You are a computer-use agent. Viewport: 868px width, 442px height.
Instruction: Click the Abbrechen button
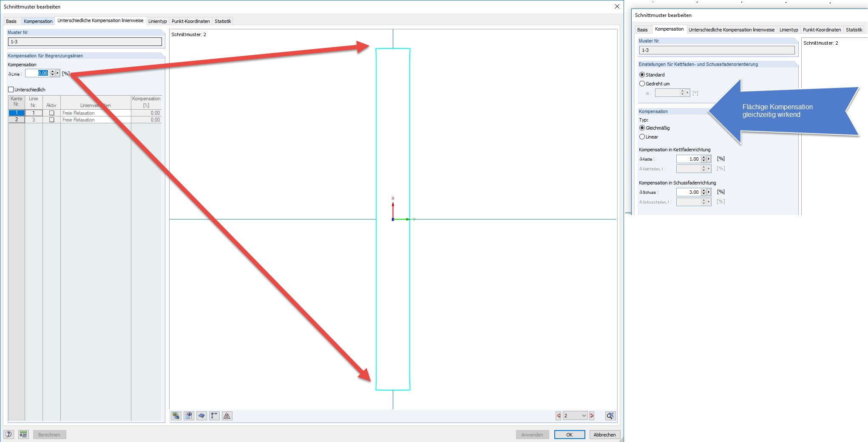(604, 434)
